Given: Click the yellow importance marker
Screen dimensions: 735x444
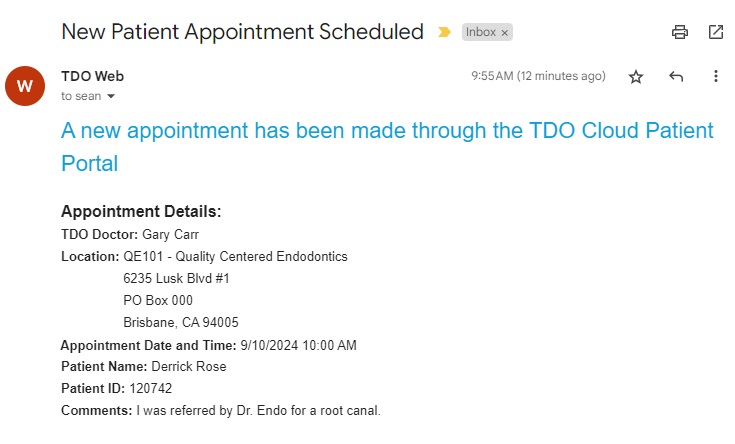Looking at the screenshot, I should click(x=444, y=32).
